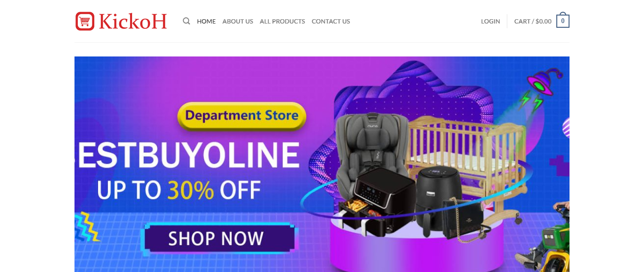Go to the HOME menu item
644x272 pixels.
coord(206,21)
